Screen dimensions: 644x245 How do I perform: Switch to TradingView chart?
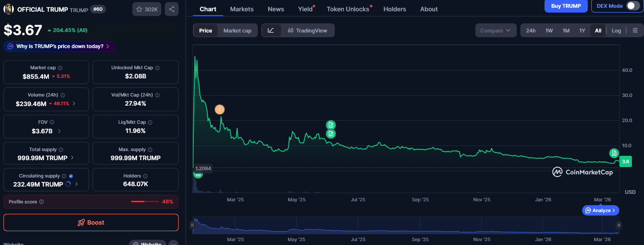[308, 30]
